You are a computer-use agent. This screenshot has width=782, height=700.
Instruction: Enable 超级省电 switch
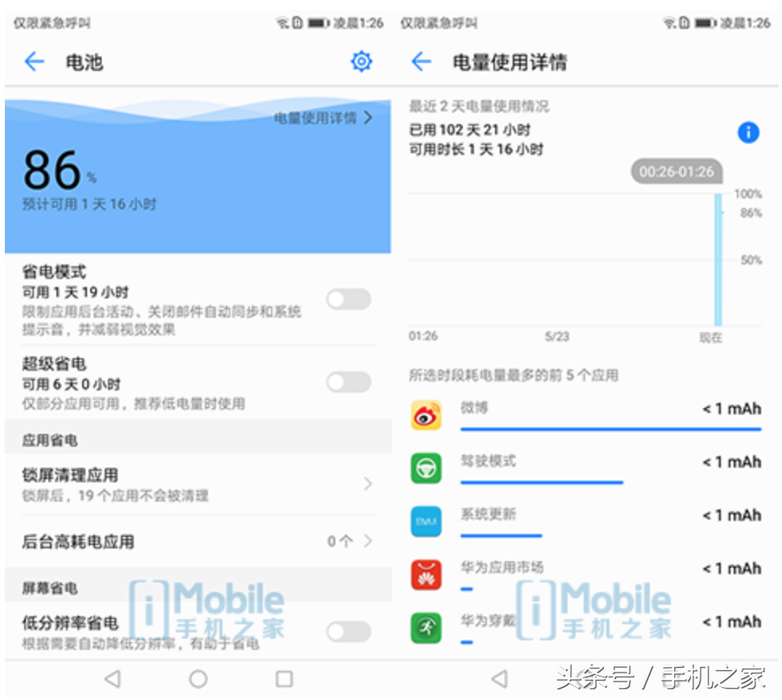pos(348,382)
